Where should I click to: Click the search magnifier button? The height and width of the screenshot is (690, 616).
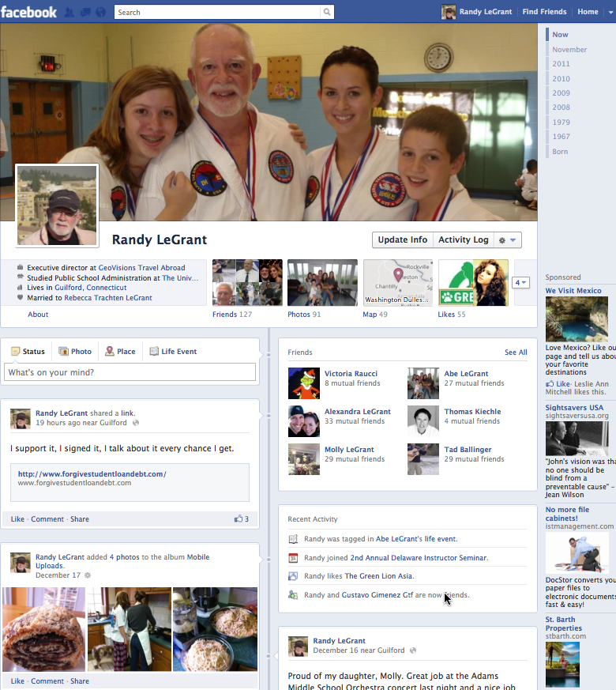point(327,13)
